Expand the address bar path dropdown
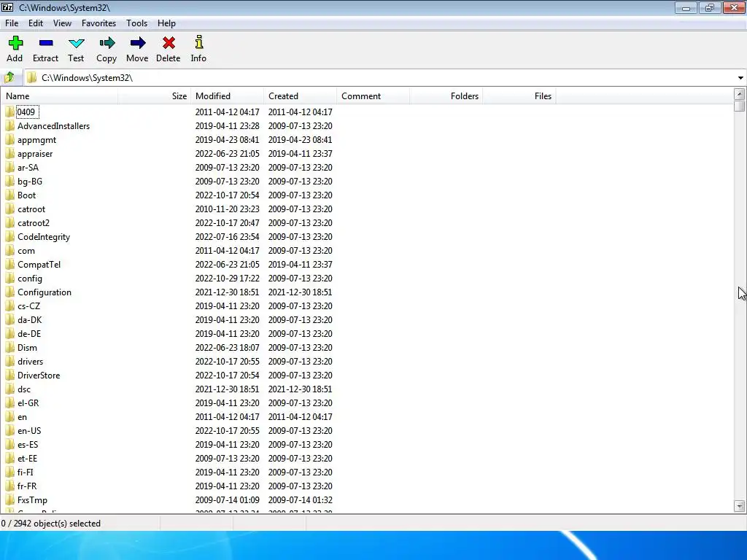The height and width of the screenshot is (560, 747). tap(740, 77)
